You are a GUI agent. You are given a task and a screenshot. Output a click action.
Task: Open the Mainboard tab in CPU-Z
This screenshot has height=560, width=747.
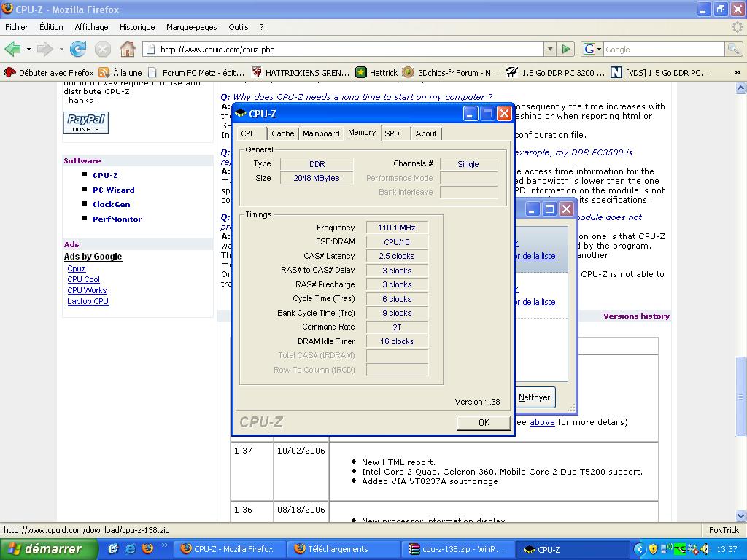[x=321, y=133]
